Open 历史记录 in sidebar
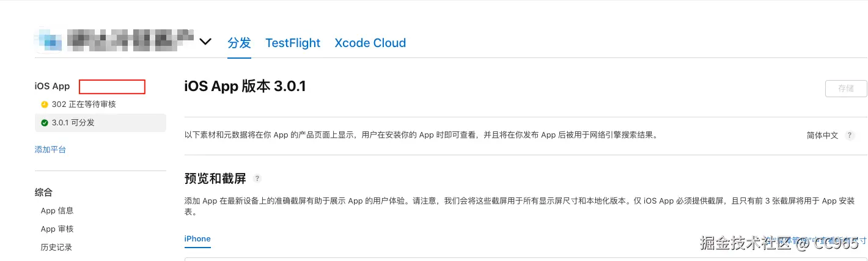 coord(56,248)
